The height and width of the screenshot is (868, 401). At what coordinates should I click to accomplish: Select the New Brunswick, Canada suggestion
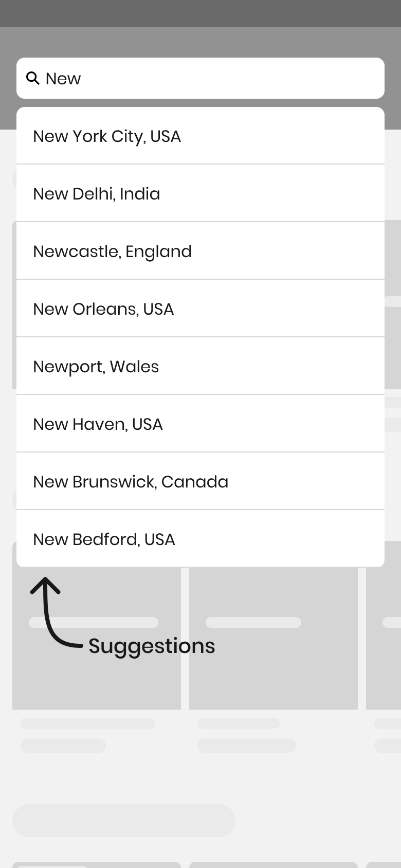pos(200,482)
